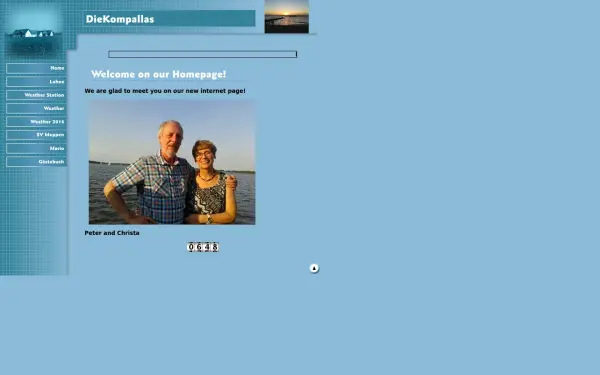Open the Mario menu item
Viewport: 600px width, 375px height.
pos(36,148)
